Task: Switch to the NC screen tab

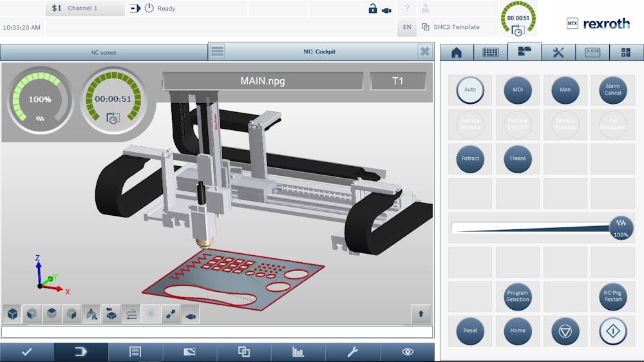Action: 104,52
